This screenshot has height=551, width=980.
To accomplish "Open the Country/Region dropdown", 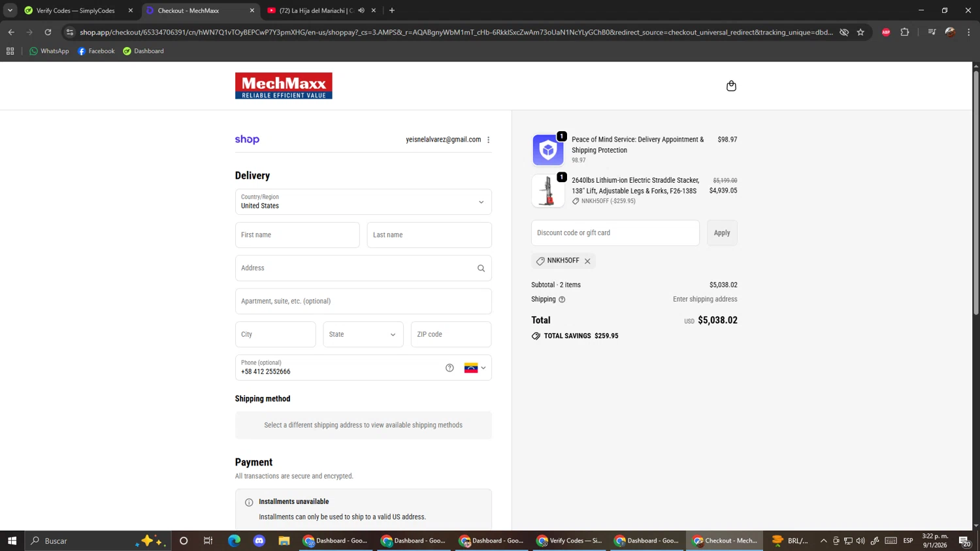I will pos(363,202).
